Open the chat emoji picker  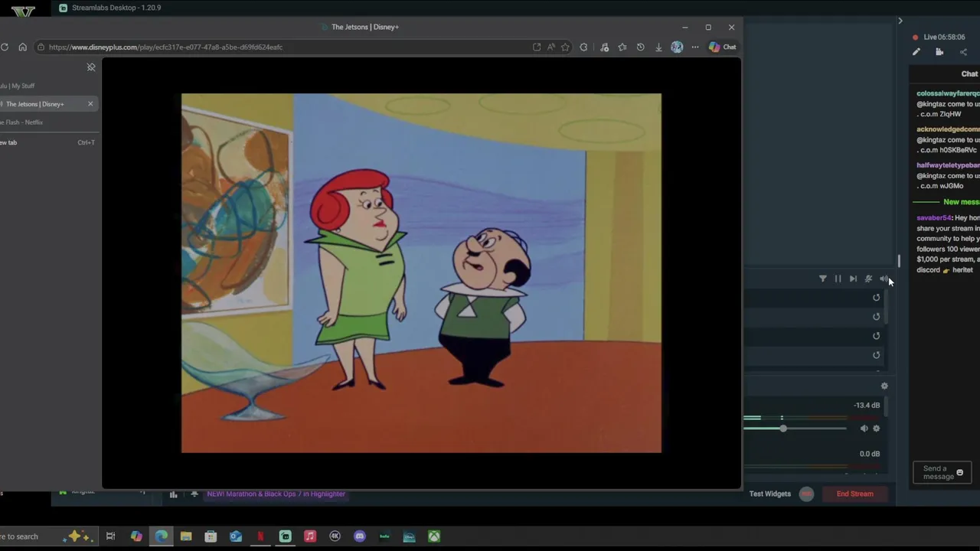[x=960, y=472]
